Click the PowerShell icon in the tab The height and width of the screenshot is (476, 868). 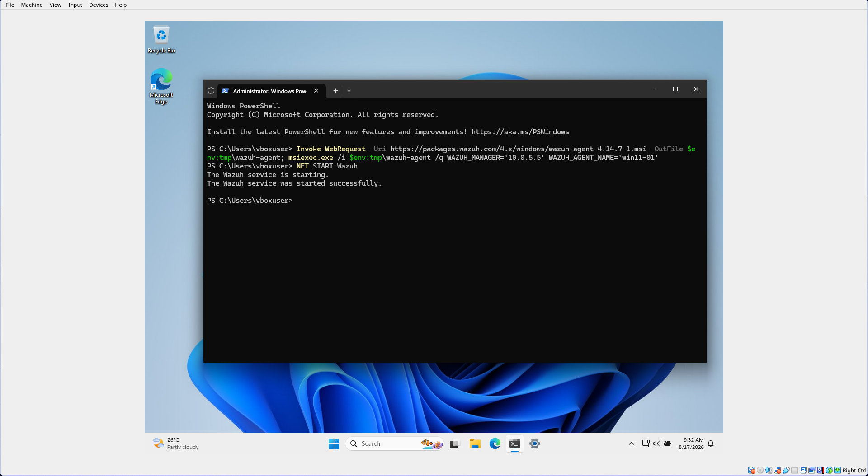(225, 91)
